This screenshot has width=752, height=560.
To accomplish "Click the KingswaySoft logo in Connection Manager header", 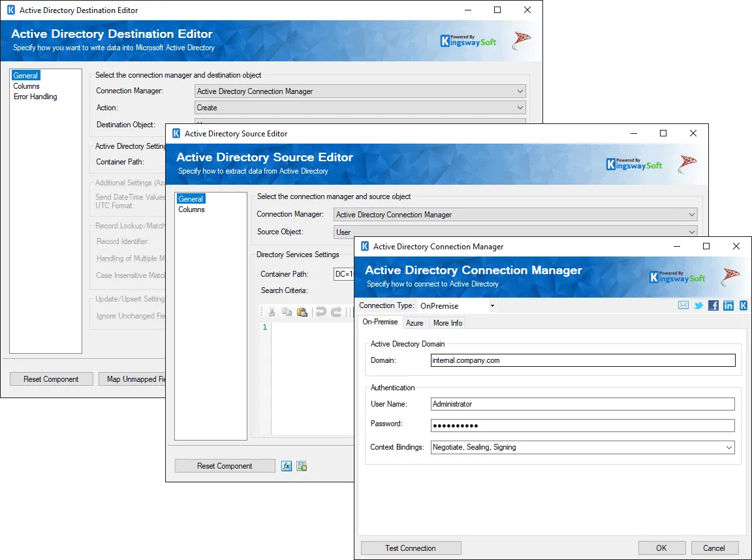I will (x=677, y=277).
